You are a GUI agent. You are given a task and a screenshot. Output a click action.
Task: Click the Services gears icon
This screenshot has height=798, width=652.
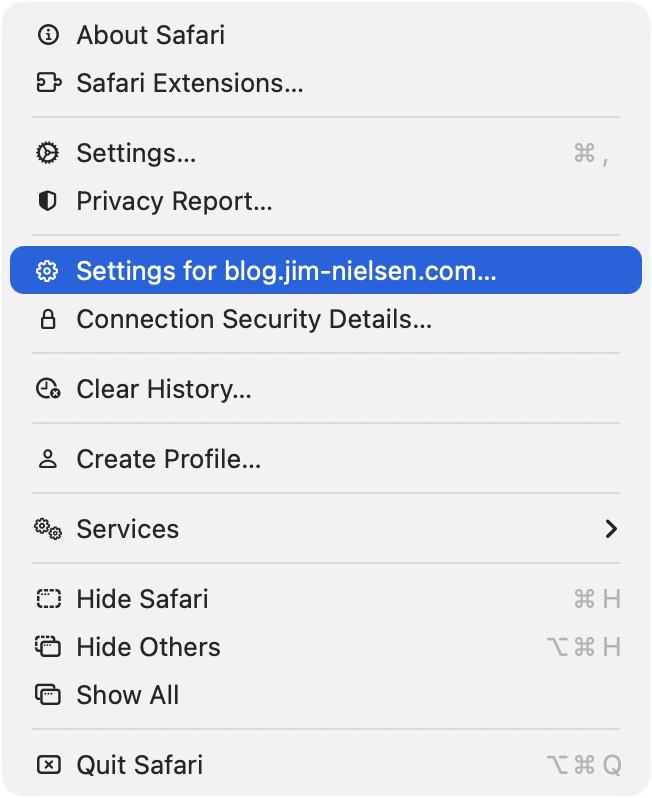[x=47, y=529]
